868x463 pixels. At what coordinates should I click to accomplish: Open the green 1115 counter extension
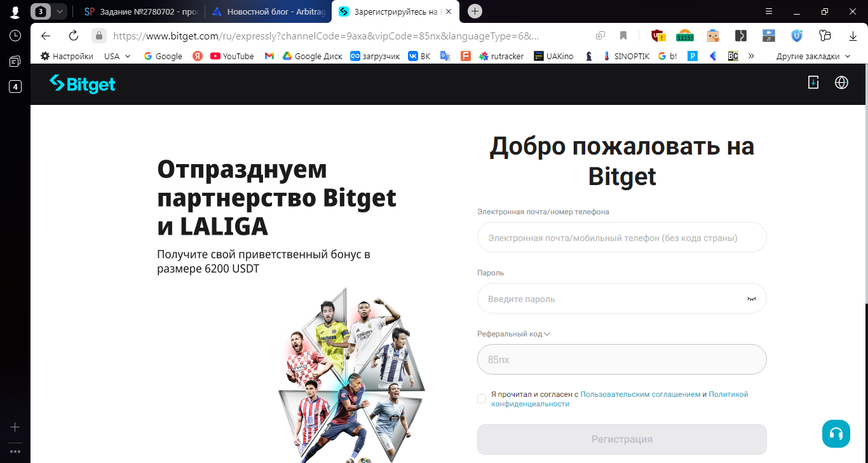[684, 36]
